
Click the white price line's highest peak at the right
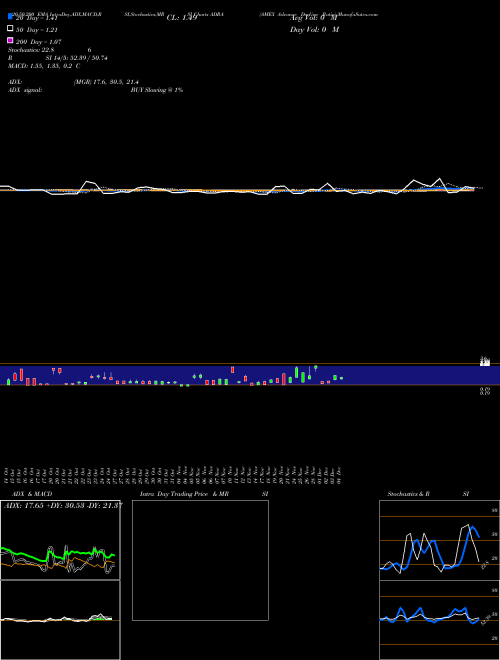tap(440, 179)
